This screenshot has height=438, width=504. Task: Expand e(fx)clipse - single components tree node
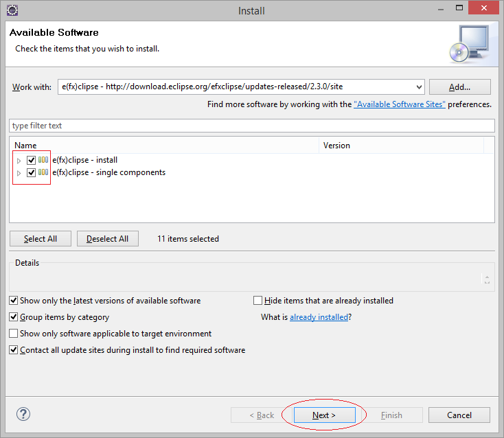[x=19, y=172]
